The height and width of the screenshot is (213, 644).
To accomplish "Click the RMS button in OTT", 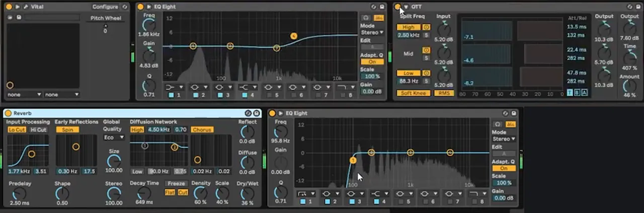I will (x=444, y=93).
